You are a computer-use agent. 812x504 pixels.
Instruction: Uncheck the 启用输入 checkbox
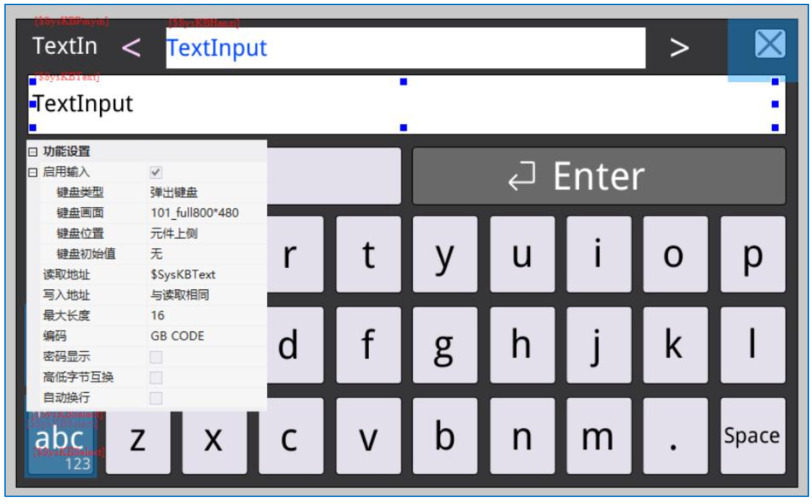[156, 172]
